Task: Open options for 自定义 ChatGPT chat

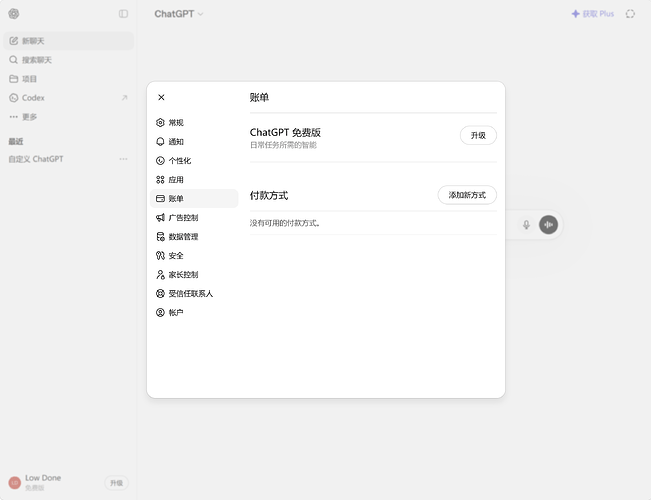Action: pos(123,159)
